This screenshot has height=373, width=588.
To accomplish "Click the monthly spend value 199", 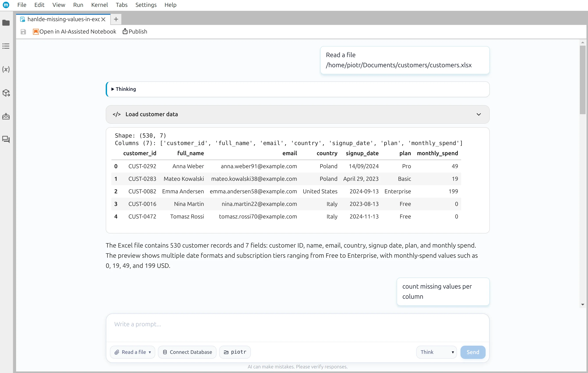I will (453, 191).
